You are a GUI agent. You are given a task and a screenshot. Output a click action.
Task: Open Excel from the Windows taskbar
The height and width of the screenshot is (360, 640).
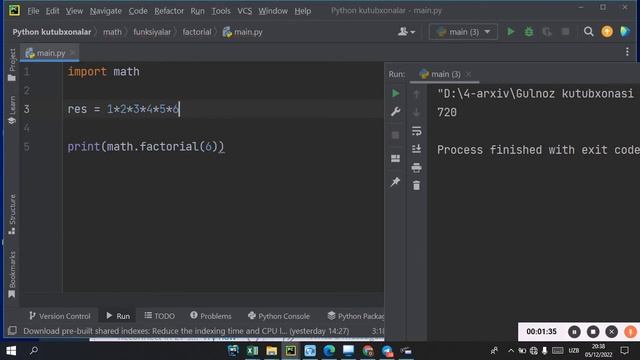252,351
